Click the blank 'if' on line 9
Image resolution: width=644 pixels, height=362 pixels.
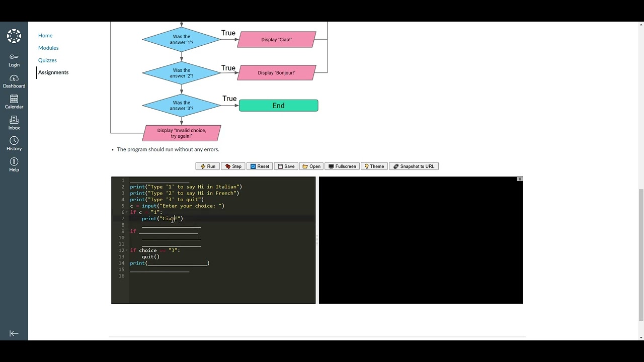pos(164,231)
